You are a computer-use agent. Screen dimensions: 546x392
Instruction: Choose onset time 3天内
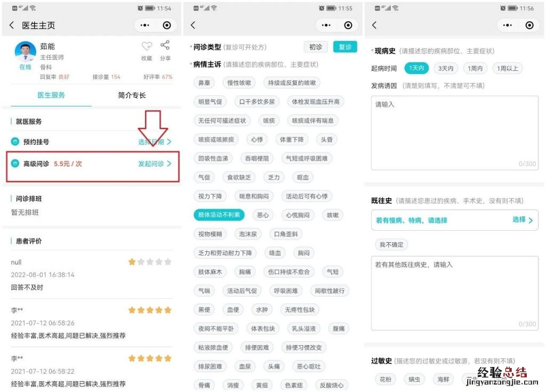[x=446, y=68]
